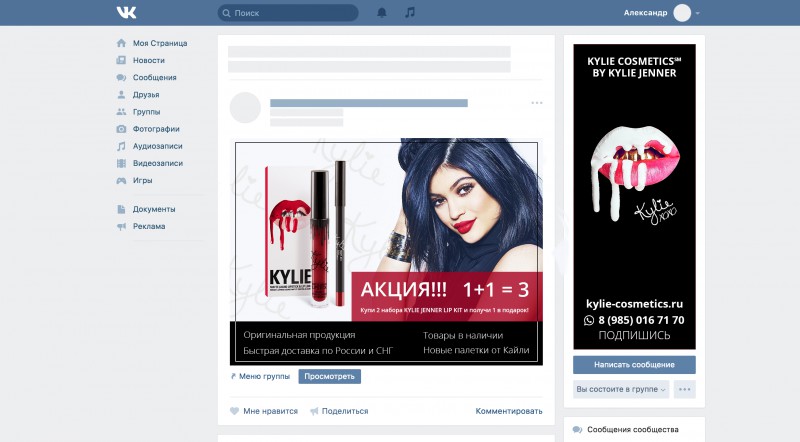The height and width of the screenshot is (442, 800).
Task: Click the home icon beside Моя Страница
Action: [121, 43]
